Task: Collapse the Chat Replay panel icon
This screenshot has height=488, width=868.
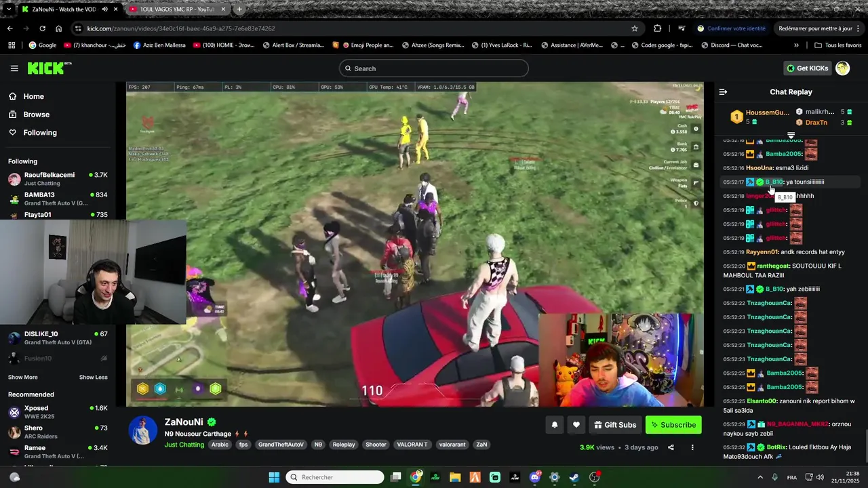Action: [x=723, y=91]
